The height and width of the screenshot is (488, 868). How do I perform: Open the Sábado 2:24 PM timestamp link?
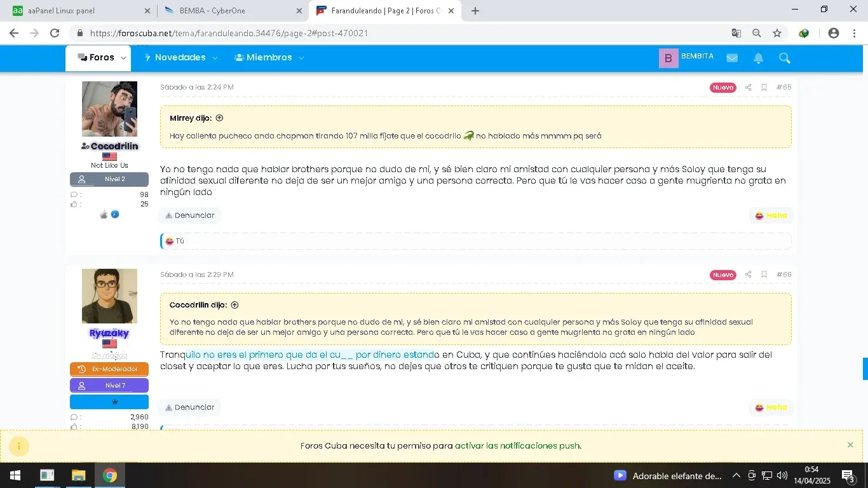[197, 87]
